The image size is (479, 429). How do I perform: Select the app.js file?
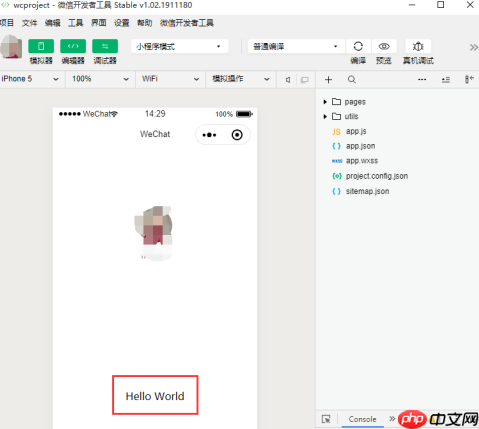coord(356,131)
